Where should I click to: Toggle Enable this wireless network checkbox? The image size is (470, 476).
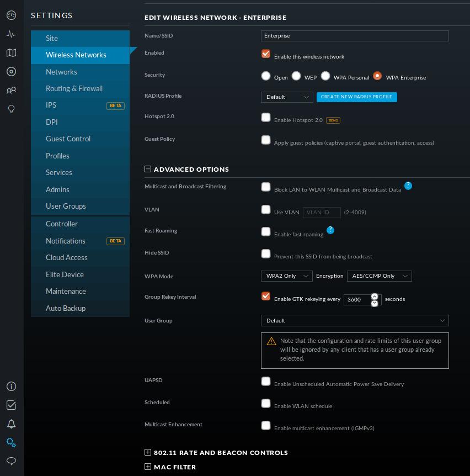(266, 54)
